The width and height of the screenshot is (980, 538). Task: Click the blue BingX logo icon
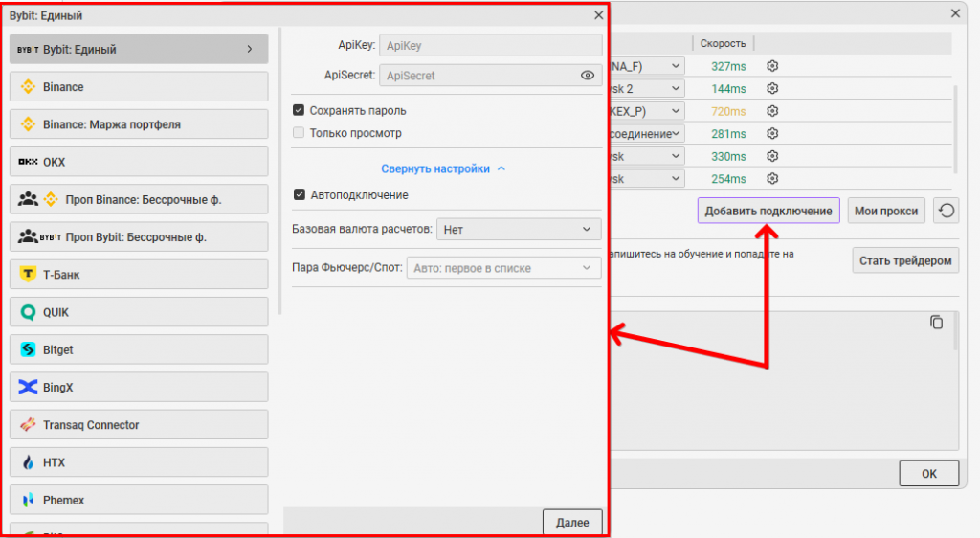pyautogui.click(x=28, y=387)
